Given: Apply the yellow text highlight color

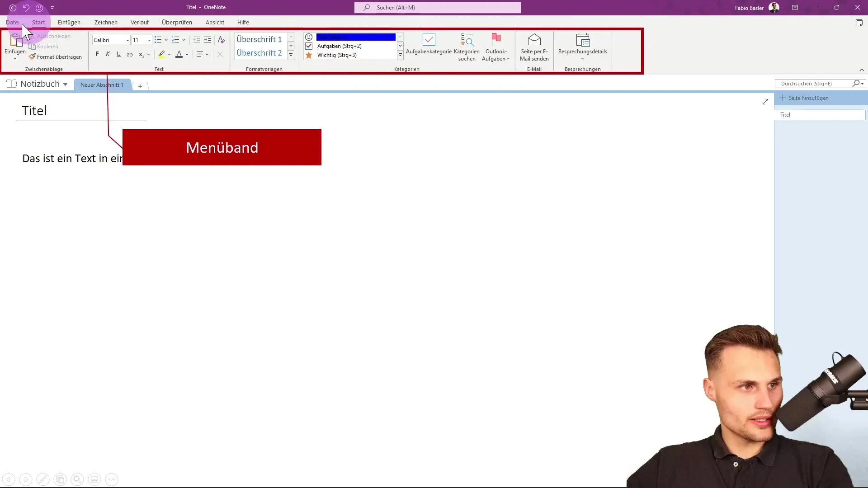Looking at the screenshot, I should pos(161,54).
